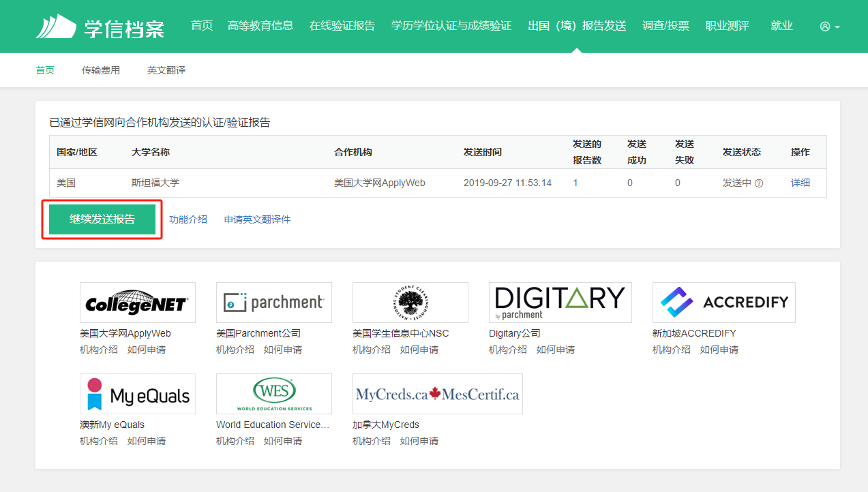
Task: Click the 继续发送报告 button
Action: pyautogui.click(x=102, y=219)
